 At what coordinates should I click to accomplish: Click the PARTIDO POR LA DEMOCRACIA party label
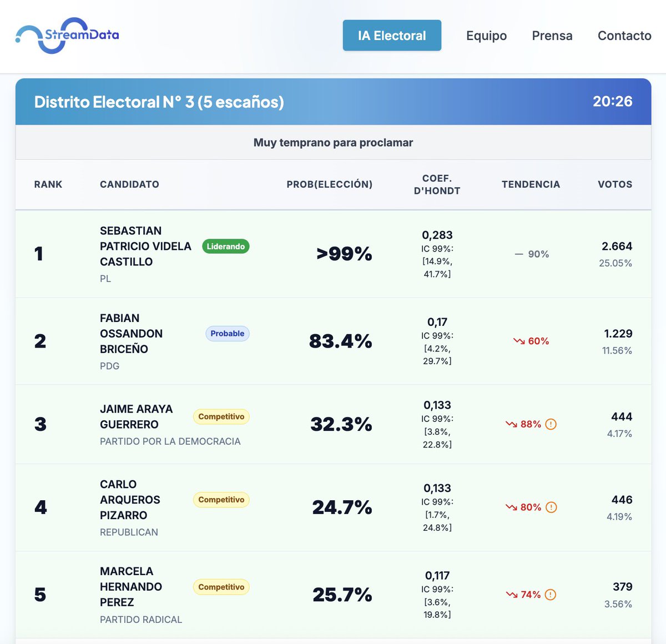[170, 441]
